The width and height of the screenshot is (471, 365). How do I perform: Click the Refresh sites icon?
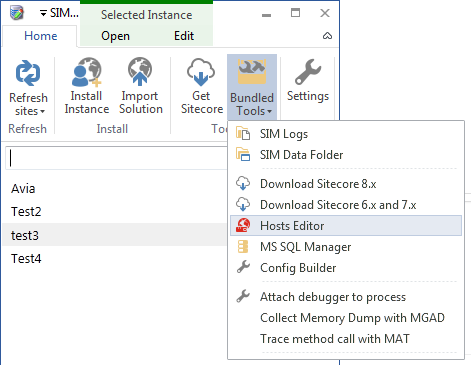coord(28,73)
